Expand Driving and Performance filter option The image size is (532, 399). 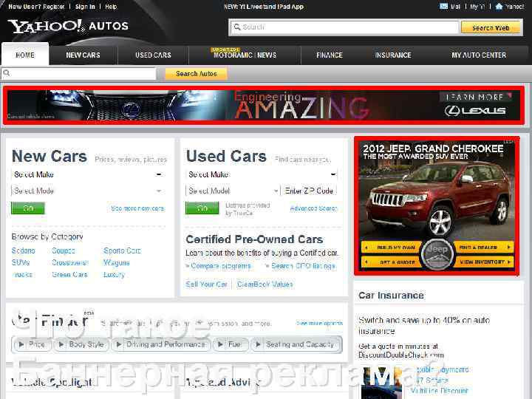tap(161, 344)
